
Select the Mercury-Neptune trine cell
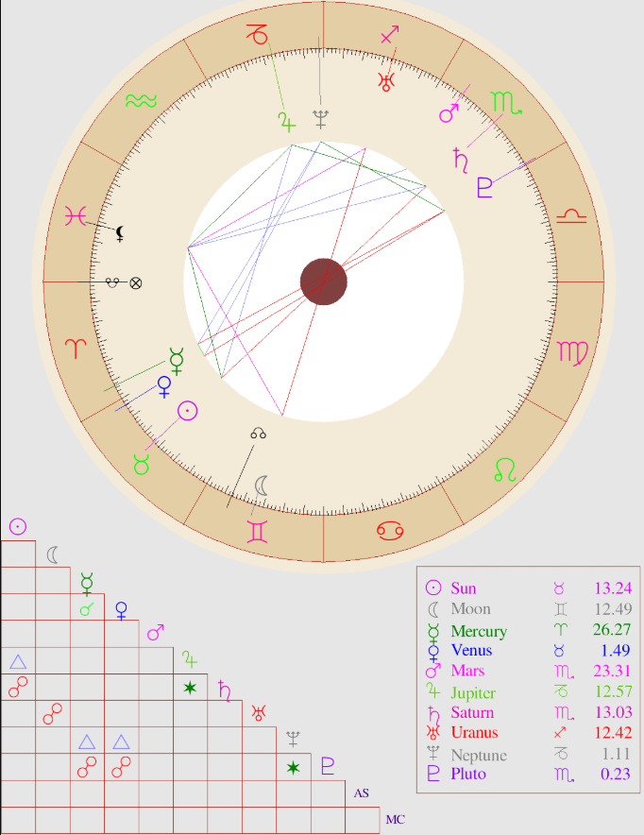point(87,741)
